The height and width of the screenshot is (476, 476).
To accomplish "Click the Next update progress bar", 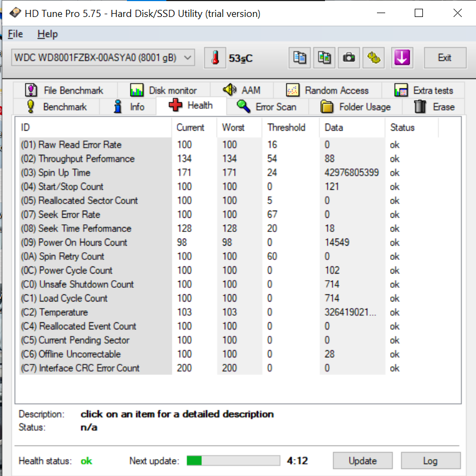I will (233, 461).
